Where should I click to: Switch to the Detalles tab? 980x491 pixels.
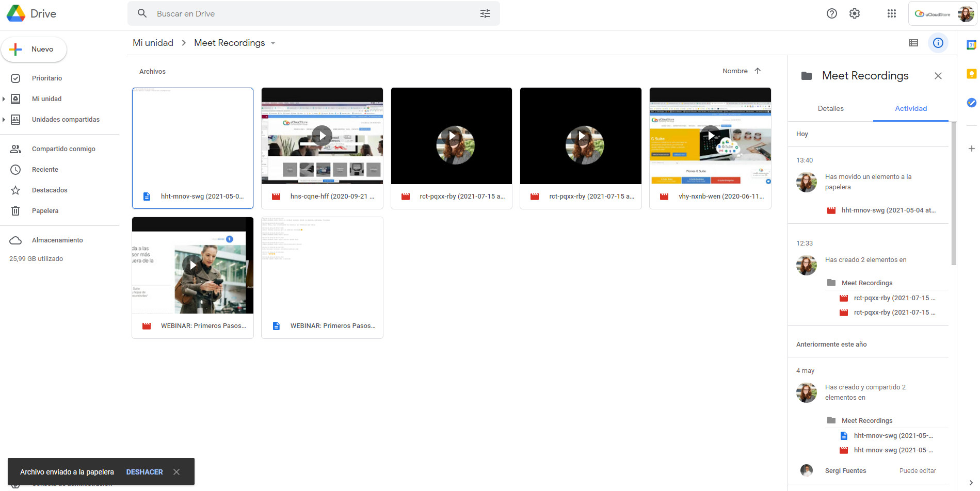(830, 108)
